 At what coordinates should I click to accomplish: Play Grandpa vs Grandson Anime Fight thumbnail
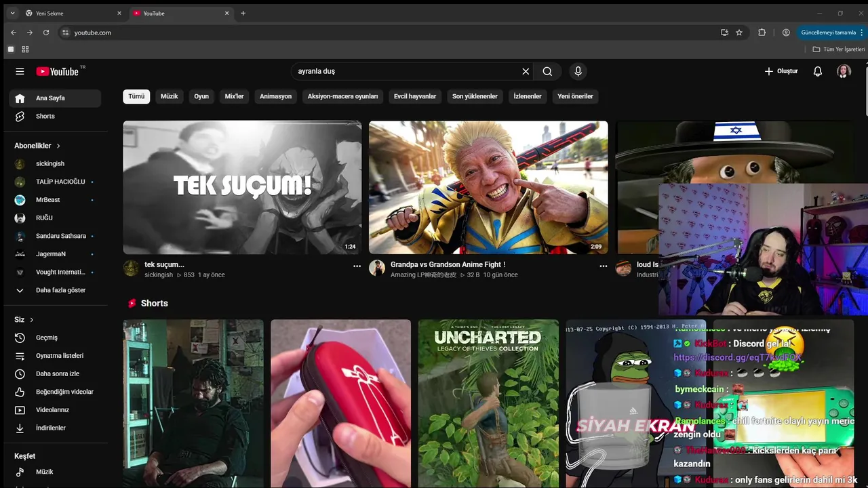click(488, 187)
